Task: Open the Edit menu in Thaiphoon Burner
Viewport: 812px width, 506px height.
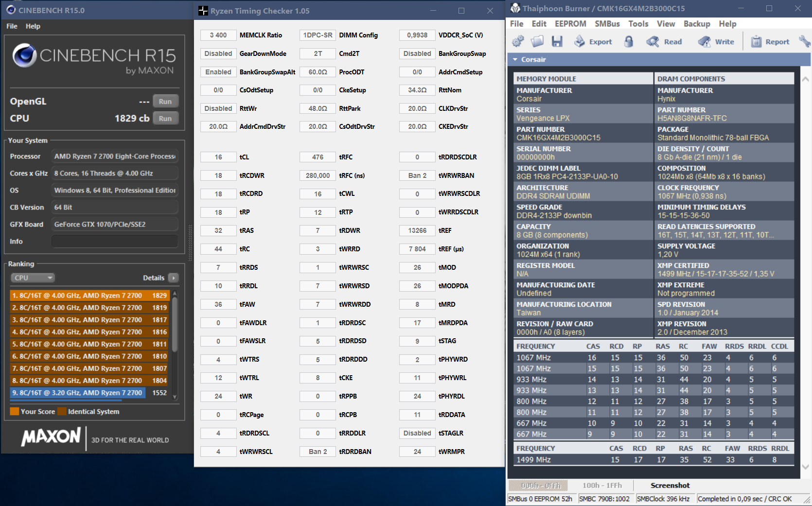Action: (x=539, y=24)
